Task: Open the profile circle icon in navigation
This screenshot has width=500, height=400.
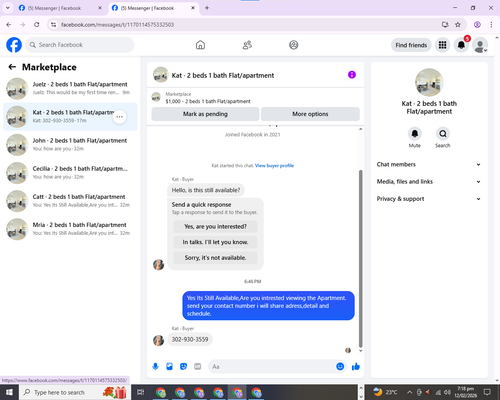Action: coord(294,45)
